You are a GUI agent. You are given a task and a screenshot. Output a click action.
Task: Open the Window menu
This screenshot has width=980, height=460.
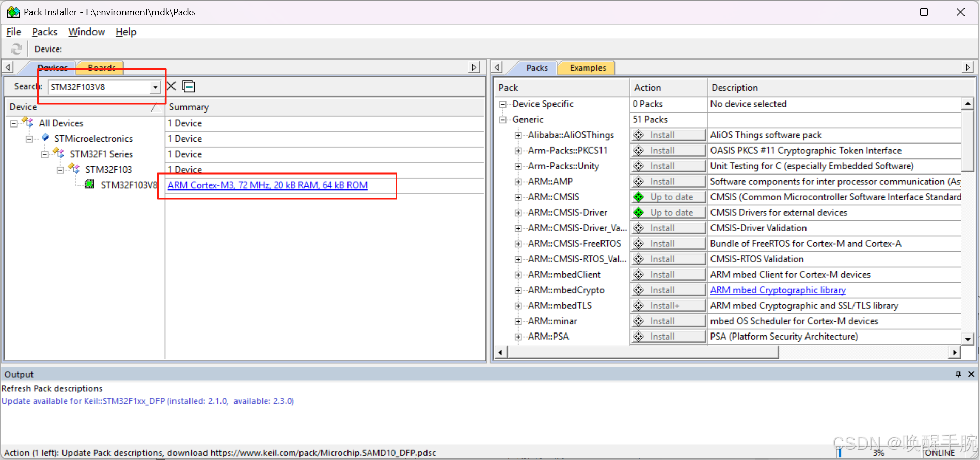coord(86,31)
